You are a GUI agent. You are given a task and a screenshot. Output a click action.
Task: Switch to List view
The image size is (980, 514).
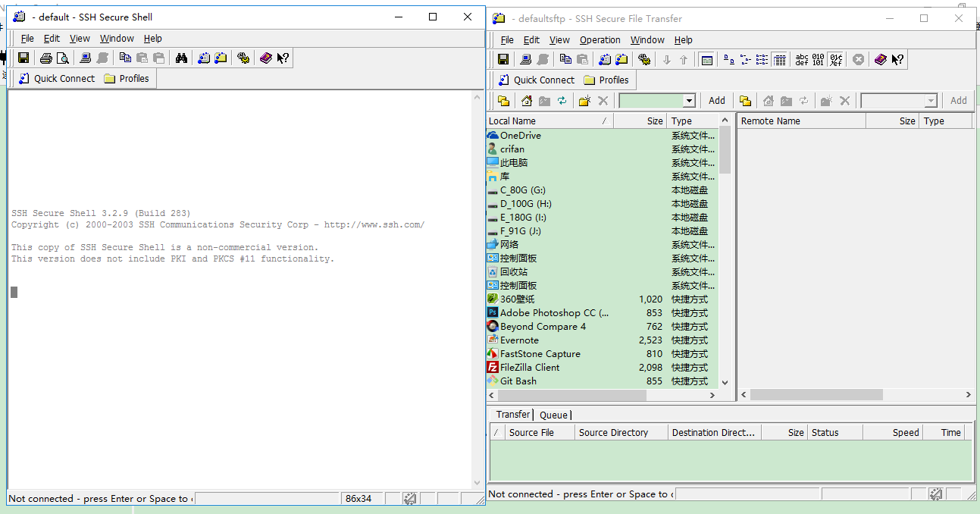point(762,59)
